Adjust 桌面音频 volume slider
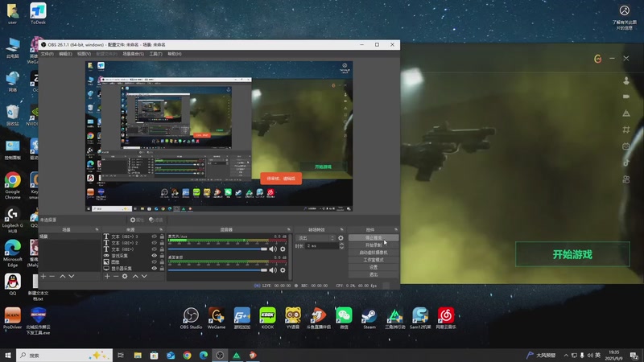Screen dimensions: 644x362 coord(217,270)
